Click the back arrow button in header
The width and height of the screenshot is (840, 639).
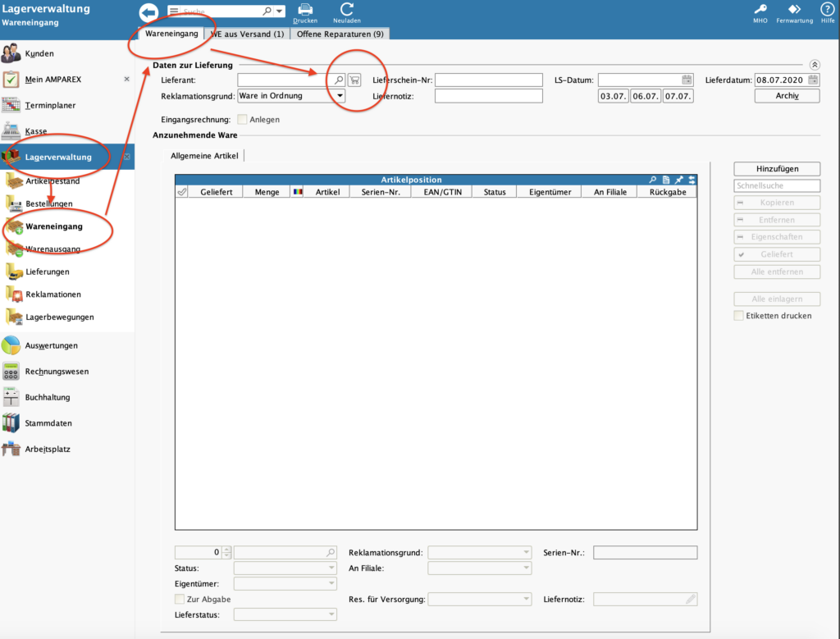148,12
